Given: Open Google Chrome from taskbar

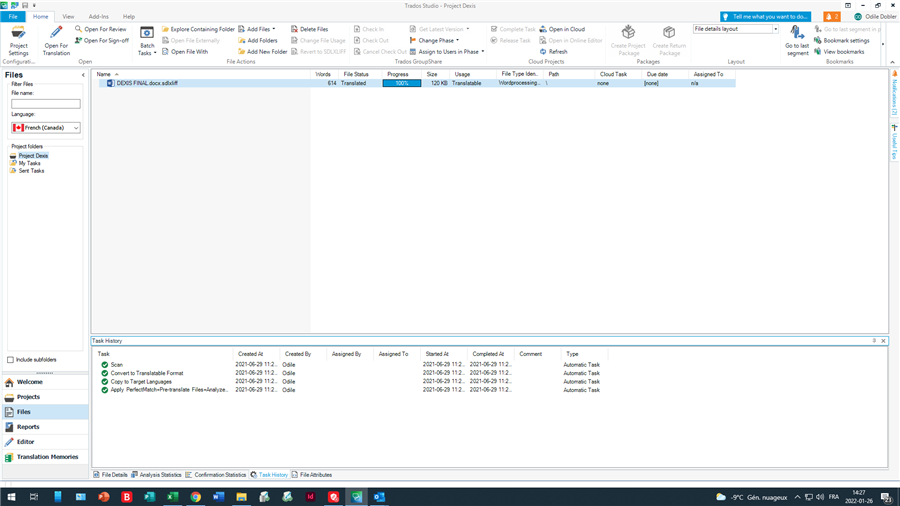Looking at the screenshot, I should pyautogui.click(x=196, y=497).
